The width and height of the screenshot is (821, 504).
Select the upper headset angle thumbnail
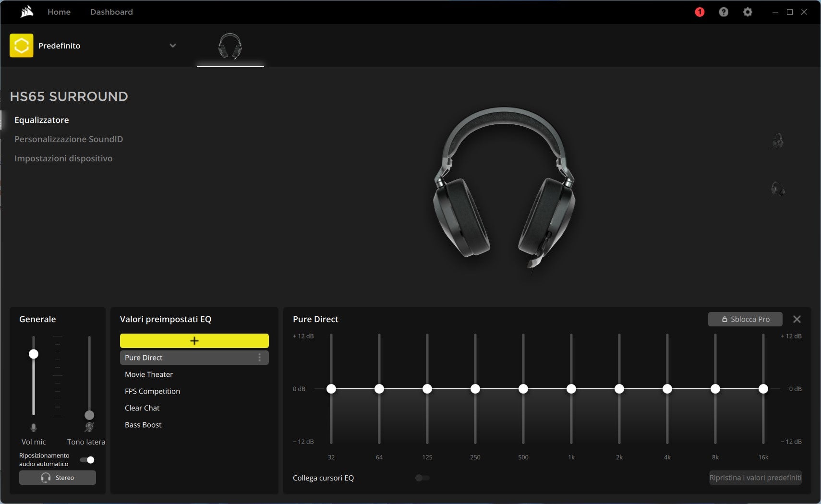tap(777, 141)
